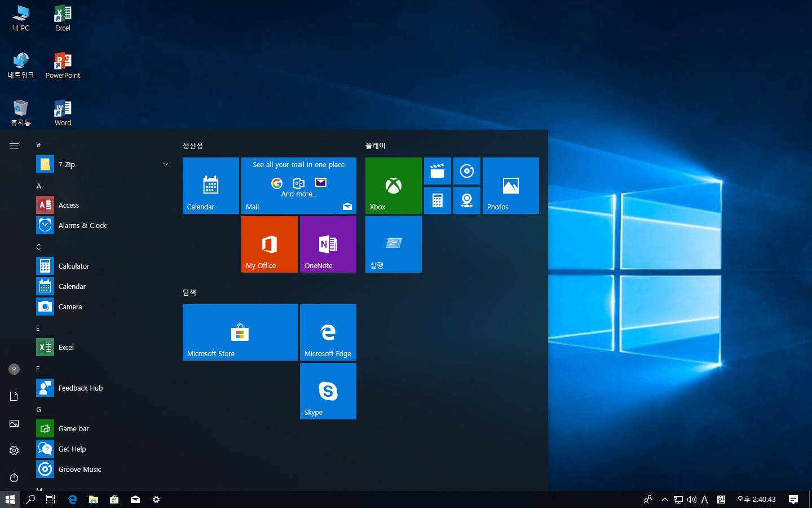Open Calendar in the app list
This screenshot has height=508, width=812.
point(104,286)
